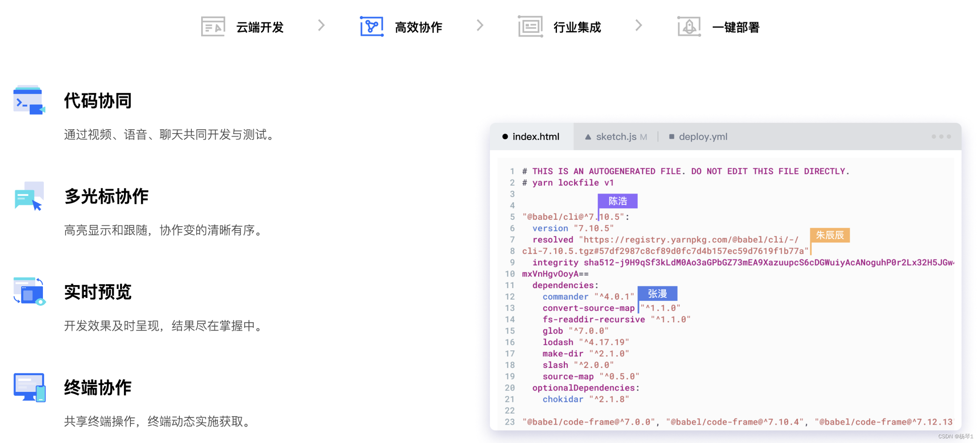This screenshot has height=443, width=980.
Task: Click the '# yarn lockfile v1' code line
Action: tap(568, 182)
